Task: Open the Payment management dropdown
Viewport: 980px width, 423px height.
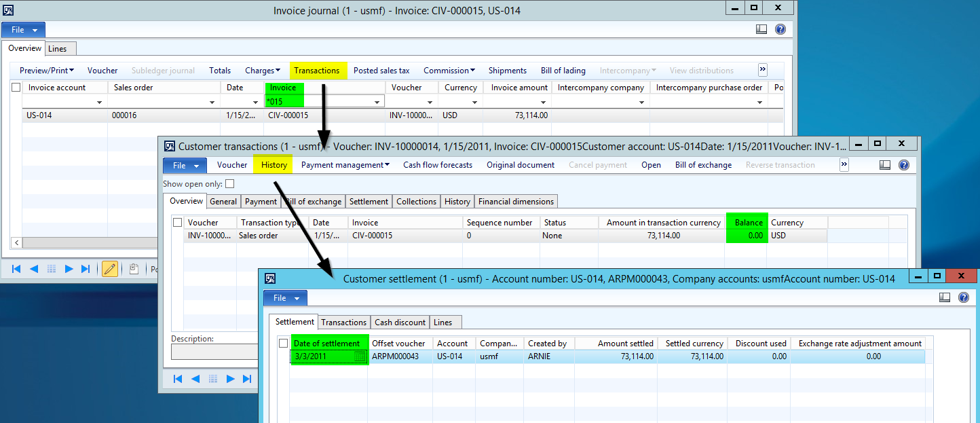Action: click(x=345, y=165)
